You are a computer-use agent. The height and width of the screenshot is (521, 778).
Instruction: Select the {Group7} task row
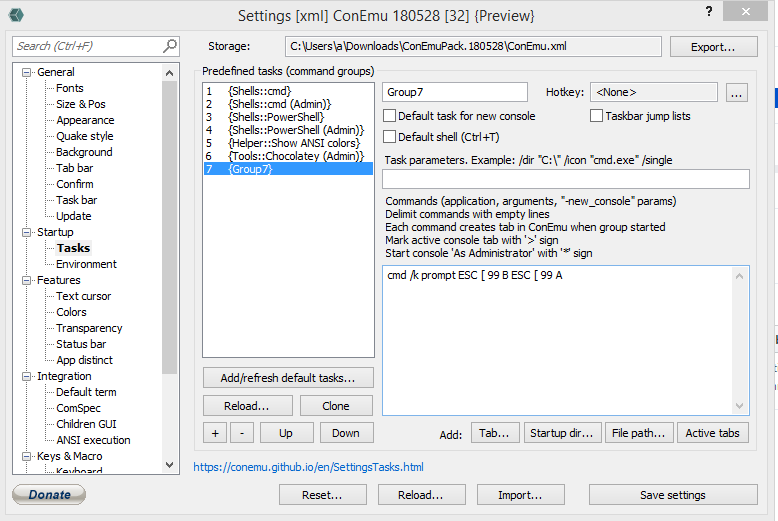288,169
